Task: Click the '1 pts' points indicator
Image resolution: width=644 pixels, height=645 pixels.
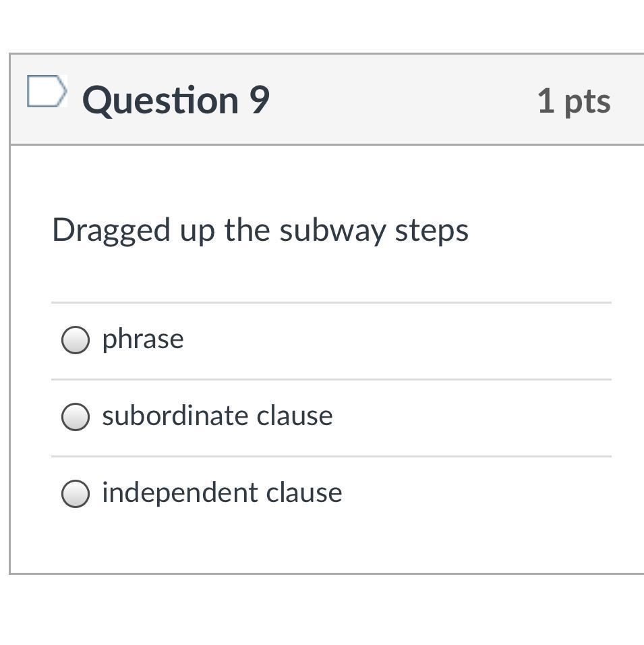Action: [573, 101]
